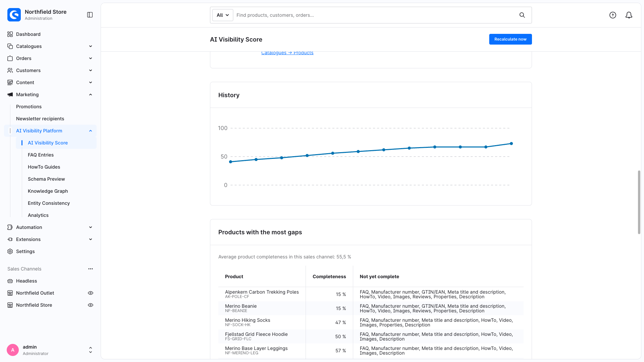Click the Automation icon

pos(10,227)
